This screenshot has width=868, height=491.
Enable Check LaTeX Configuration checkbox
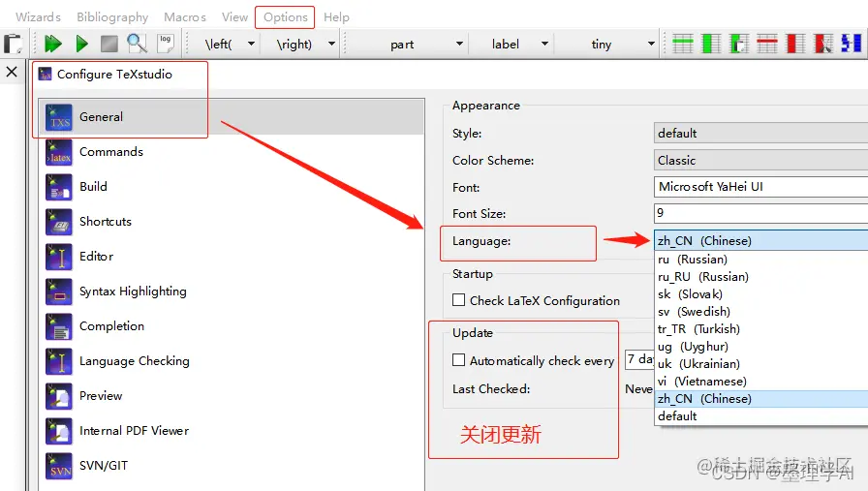(x=458, y=300)
